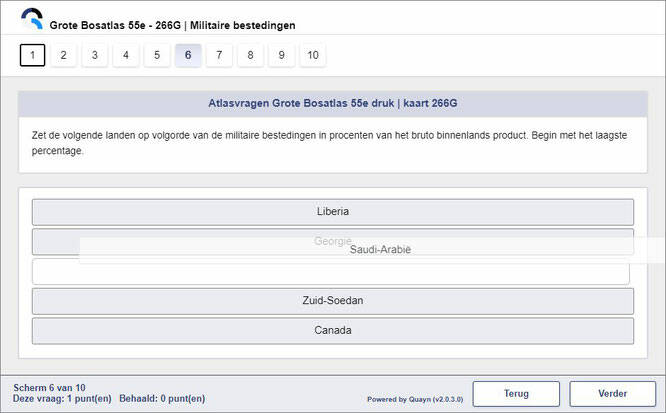Click the Deze vraag: 1 punt(en) text
Image resolution: width=666 pixels, height=413 pixels.
tap(62, 399)
